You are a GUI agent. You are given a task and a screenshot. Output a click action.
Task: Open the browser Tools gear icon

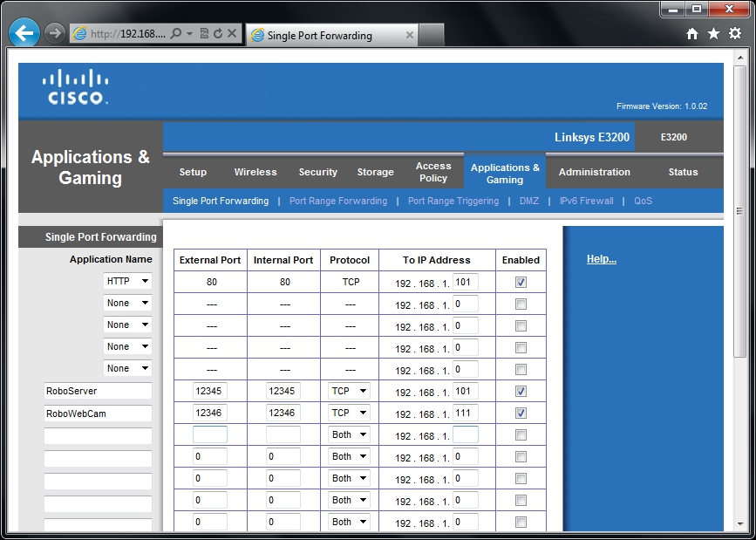coord(735,33)
